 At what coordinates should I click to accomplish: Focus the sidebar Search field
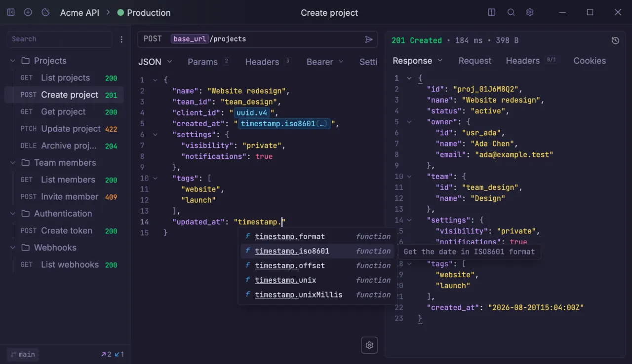(x=59, y=39)
